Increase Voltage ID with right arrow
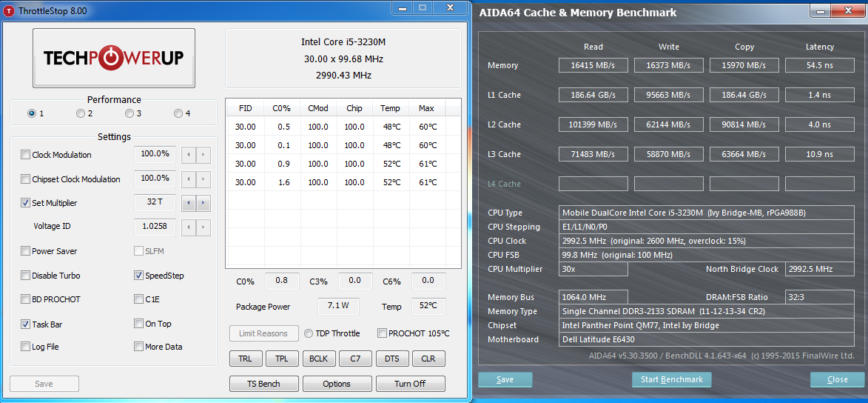This screenshot has height=403, width=868. [x=203, y=227]
